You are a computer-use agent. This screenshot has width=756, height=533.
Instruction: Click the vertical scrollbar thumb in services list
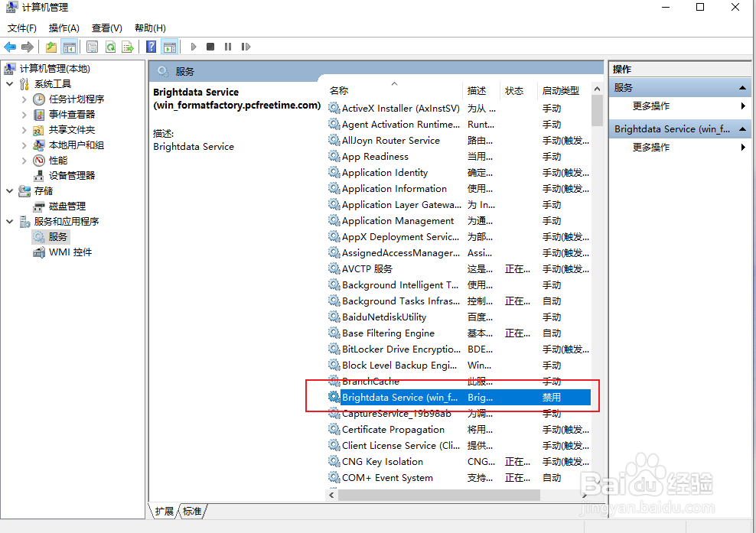(x=597, y=110)
